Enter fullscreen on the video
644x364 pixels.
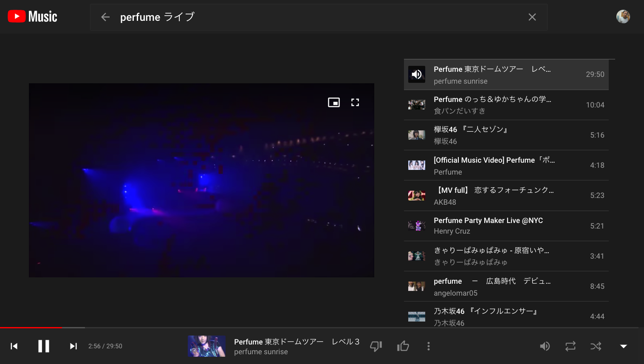(355, 102)
